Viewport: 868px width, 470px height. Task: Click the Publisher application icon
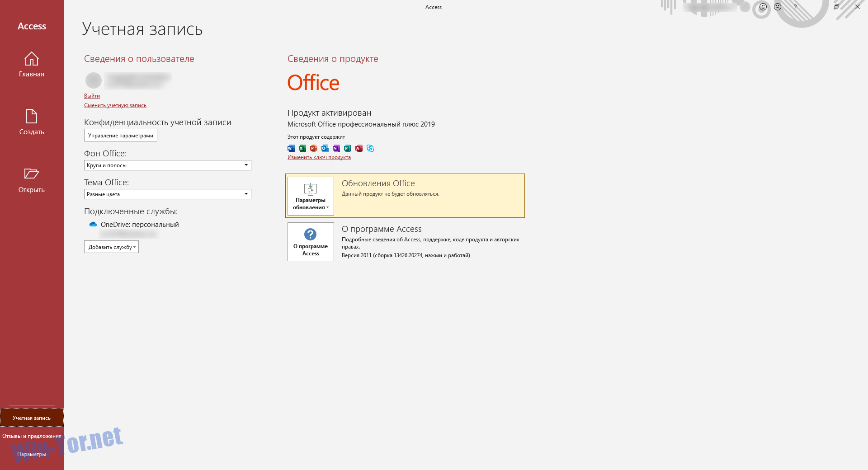point(348,148)
